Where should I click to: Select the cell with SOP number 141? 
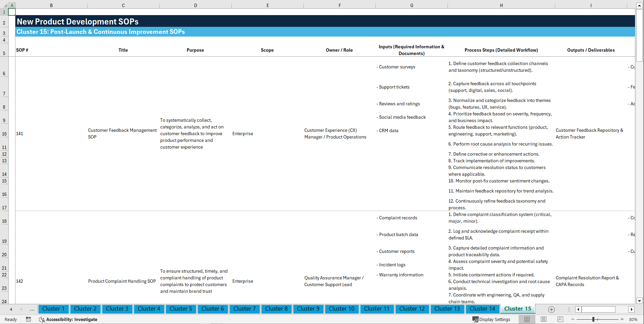click(x=51, y=133)
